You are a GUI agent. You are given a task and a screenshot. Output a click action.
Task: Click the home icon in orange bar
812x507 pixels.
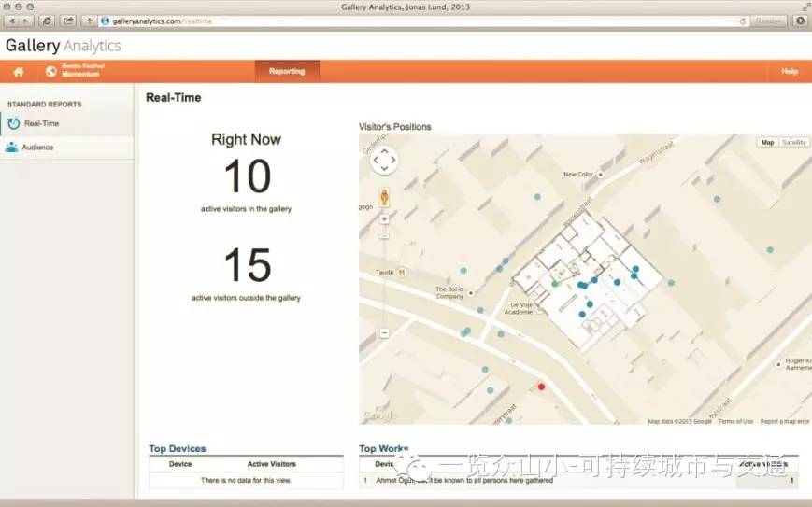(19, 71)
